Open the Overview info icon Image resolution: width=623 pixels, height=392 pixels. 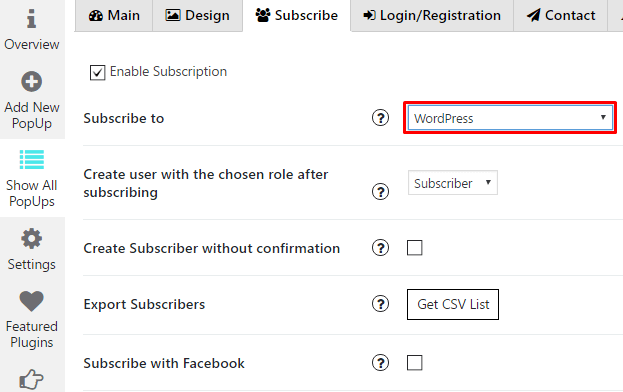31,19
